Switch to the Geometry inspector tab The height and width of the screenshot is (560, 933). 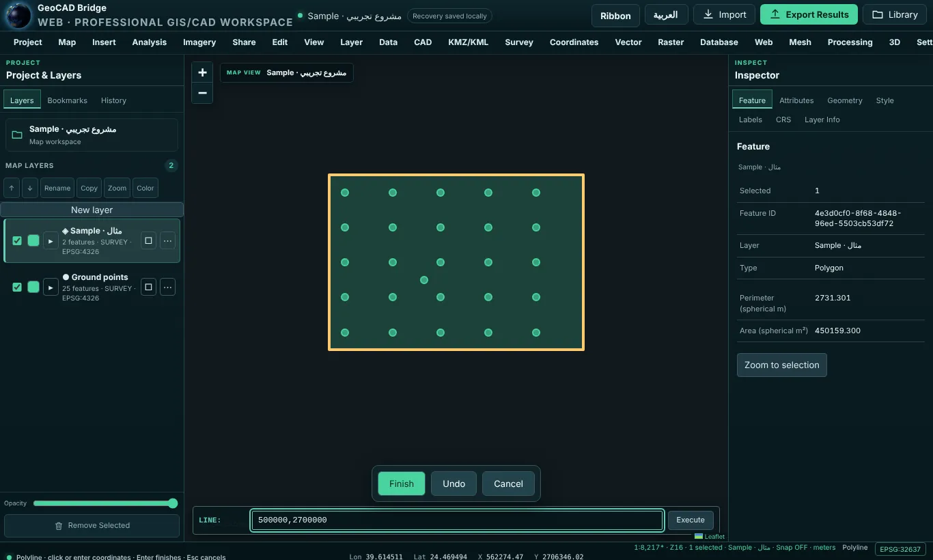pos(845,100)
